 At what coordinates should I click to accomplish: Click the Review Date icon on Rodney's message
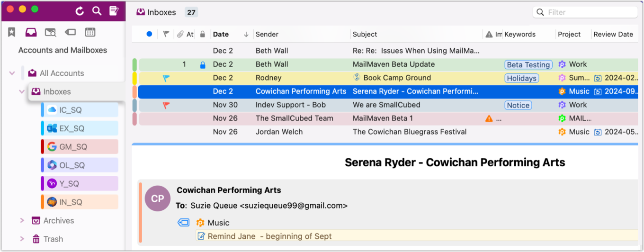[598, 78]
